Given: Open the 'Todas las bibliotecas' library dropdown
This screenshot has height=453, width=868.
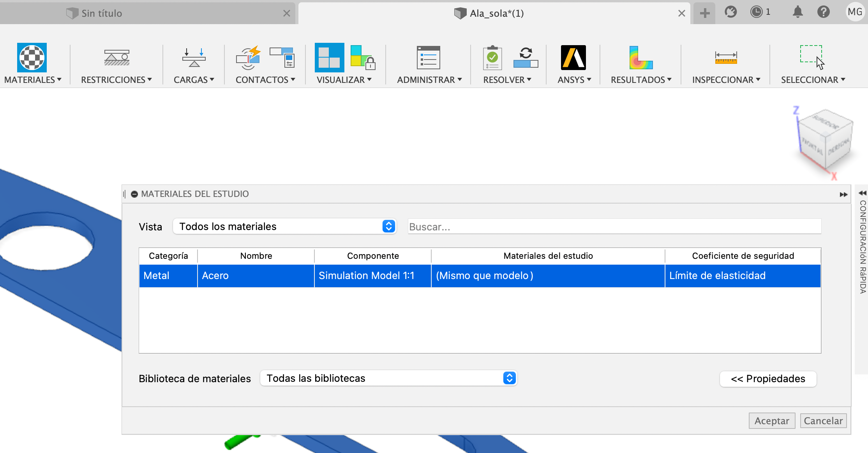Looking at the screenshot, I should point(388,378).
